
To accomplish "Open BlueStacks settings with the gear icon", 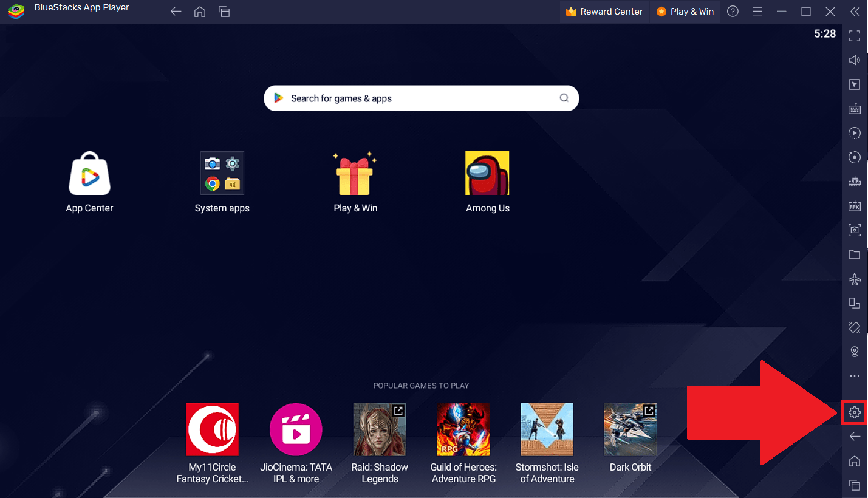I will tap(855, 412).
